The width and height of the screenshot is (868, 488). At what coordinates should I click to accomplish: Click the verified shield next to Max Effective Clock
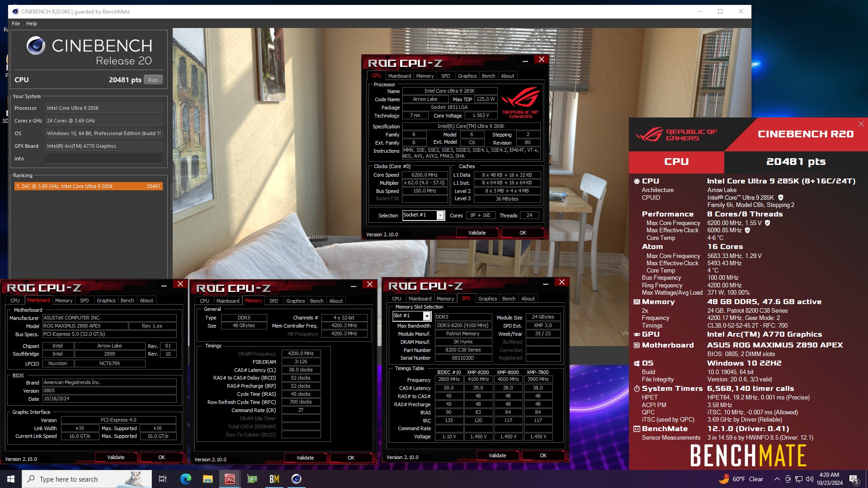[x=747, y=230]
